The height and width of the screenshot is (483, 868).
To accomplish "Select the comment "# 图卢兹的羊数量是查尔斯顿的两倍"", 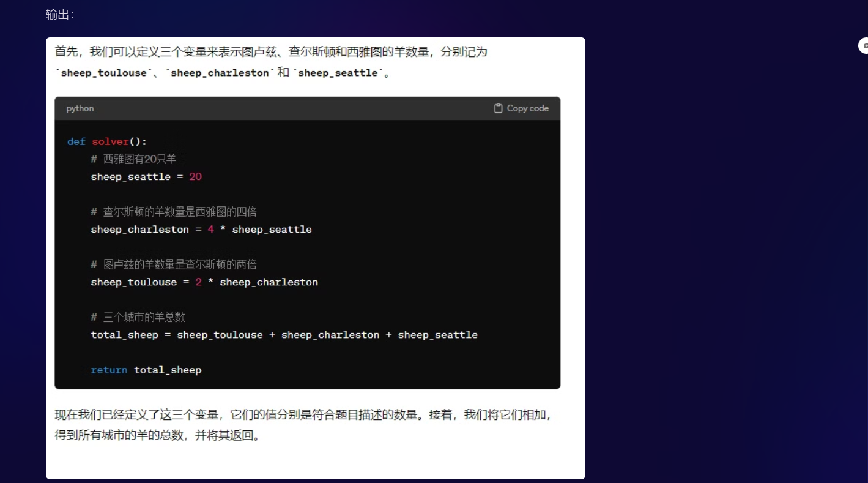I will pyautogui.click(x=174, y=264).
